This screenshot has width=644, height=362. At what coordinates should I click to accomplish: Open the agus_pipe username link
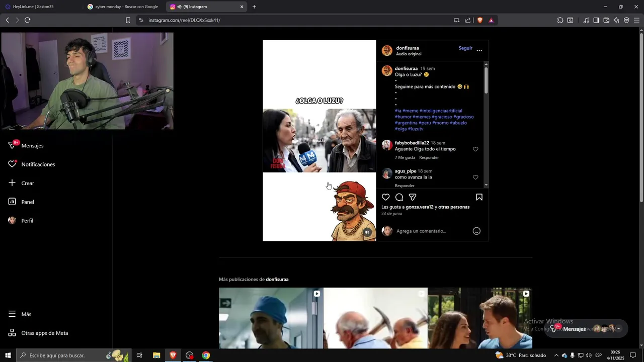pos(406,171)
